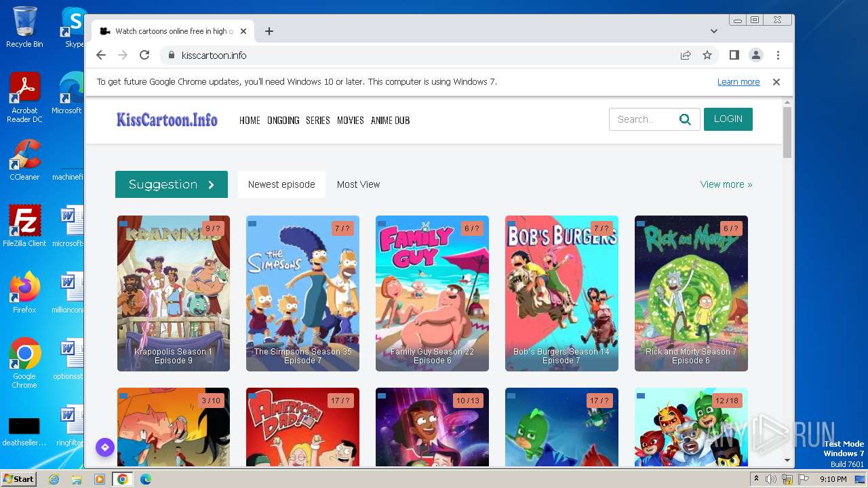The image size is (868, 488).
Task: Click the Suggestion button
Action: click(172, 184)
